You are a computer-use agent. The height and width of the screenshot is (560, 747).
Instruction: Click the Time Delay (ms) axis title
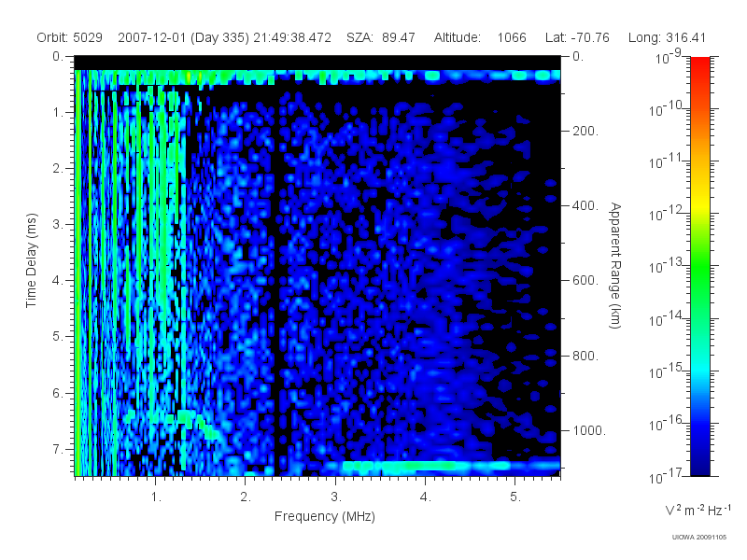pyautogui.click(x=31, y=260)
